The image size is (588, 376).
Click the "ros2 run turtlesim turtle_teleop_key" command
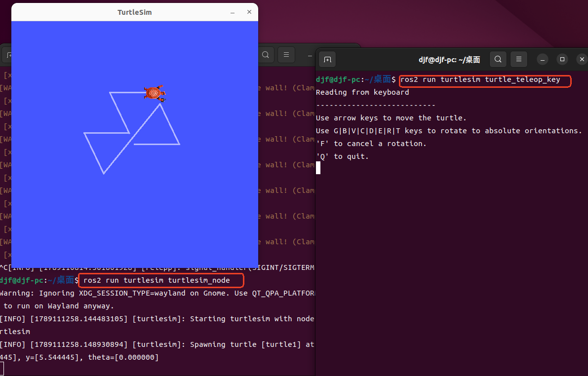(480, 79)
